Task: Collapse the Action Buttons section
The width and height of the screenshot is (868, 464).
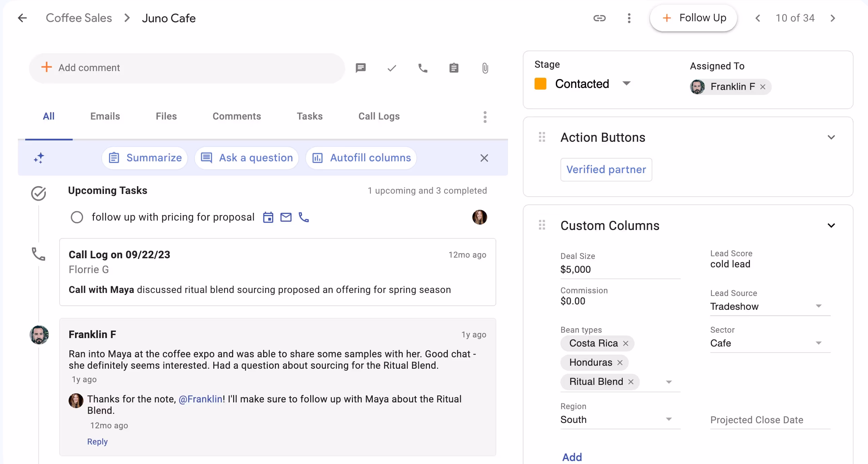Action: 831,137
